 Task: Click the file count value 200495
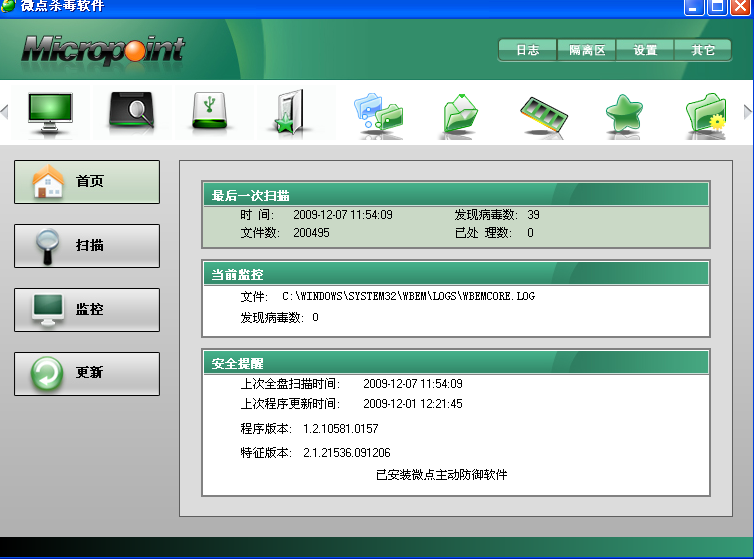click(312, 233)
